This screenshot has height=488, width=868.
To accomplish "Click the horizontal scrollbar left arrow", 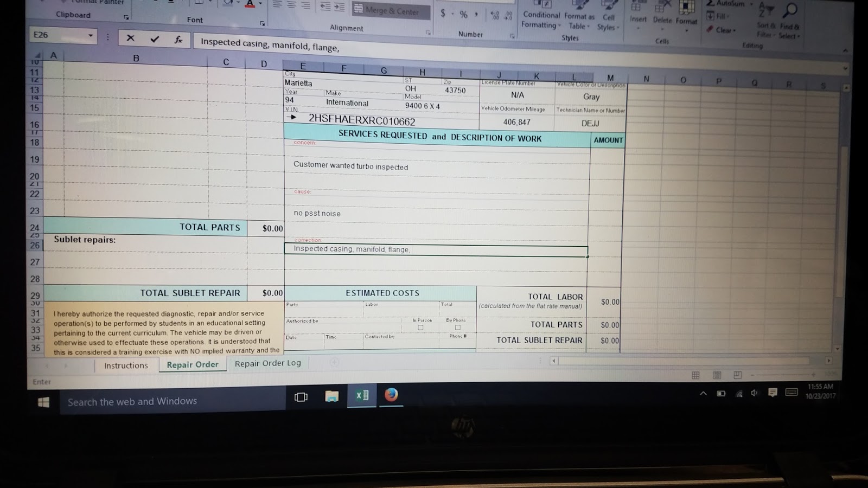I will (553, 361).
